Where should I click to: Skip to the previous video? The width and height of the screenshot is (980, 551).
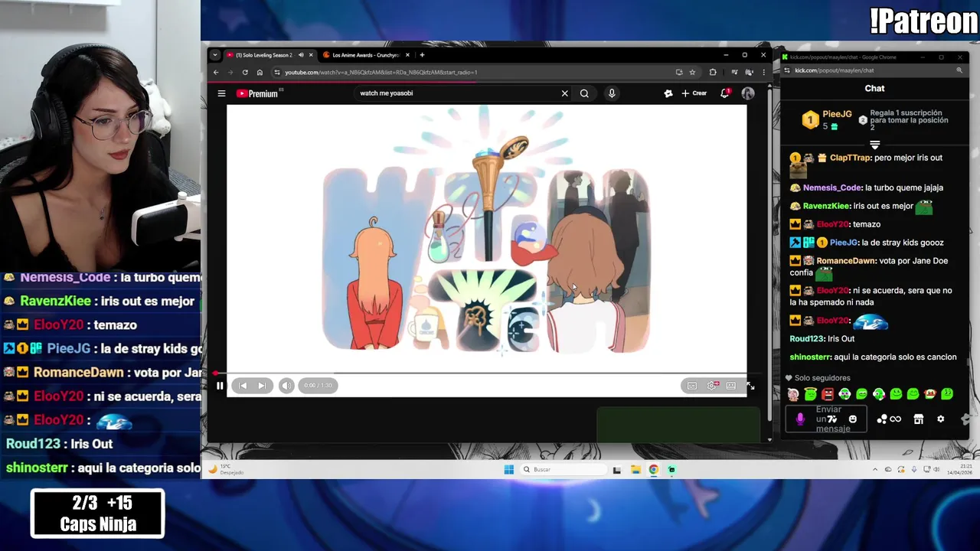click(243, 386)
